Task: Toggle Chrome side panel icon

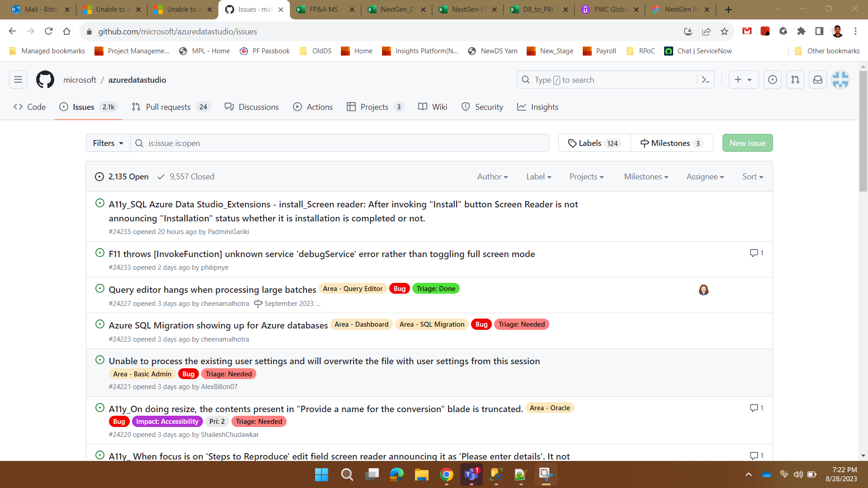Action: (x=819, y=31)
